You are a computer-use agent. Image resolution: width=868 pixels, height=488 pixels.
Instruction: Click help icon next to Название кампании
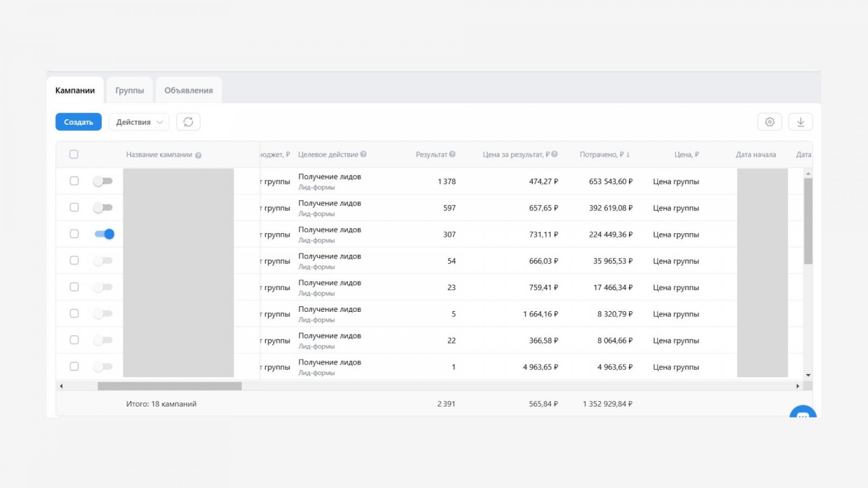198,155
